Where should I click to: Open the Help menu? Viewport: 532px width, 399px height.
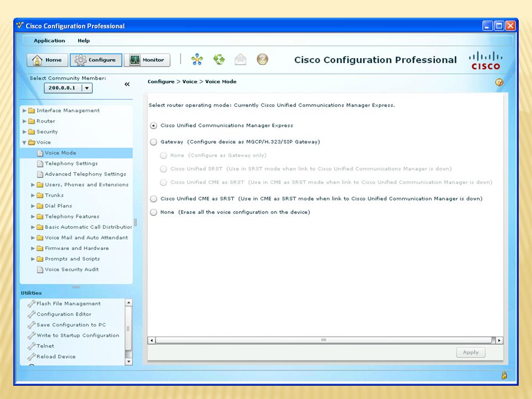tap(84, 40)
